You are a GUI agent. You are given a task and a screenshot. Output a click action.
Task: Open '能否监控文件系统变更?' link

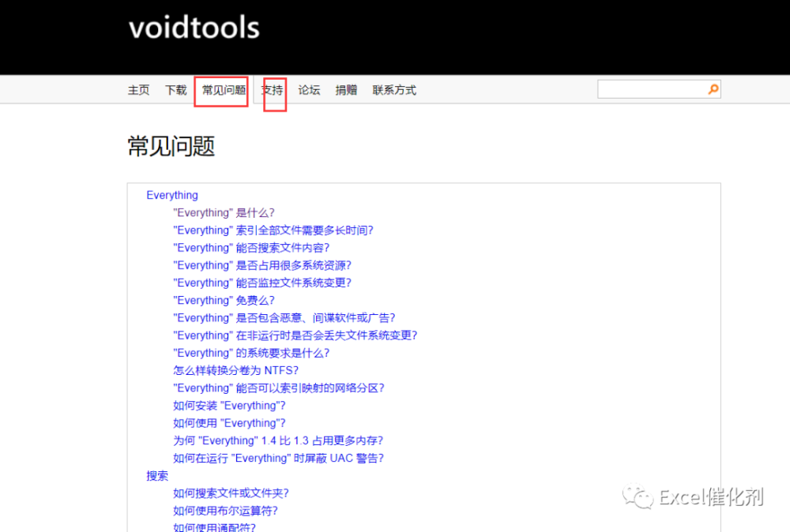tap(262, 283)
